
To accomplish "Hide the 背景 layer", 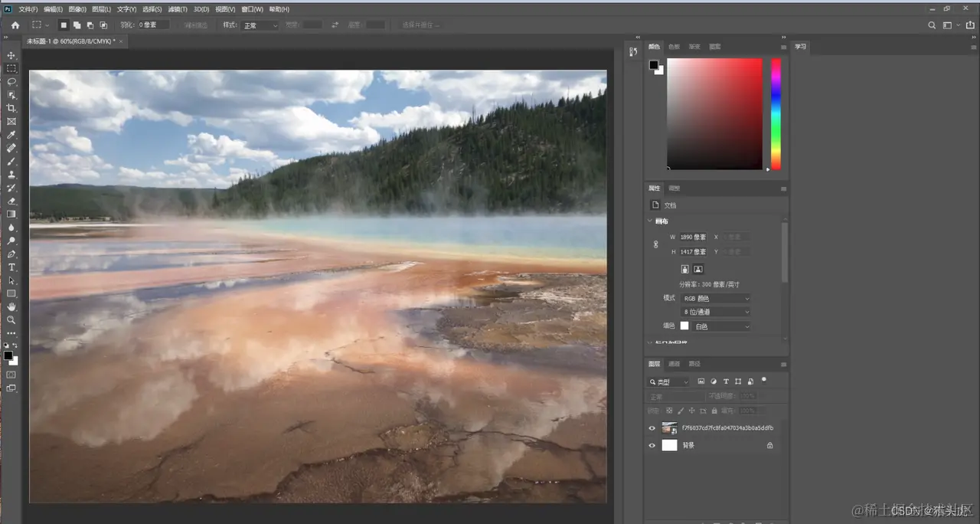I will [x=652, y=445].
